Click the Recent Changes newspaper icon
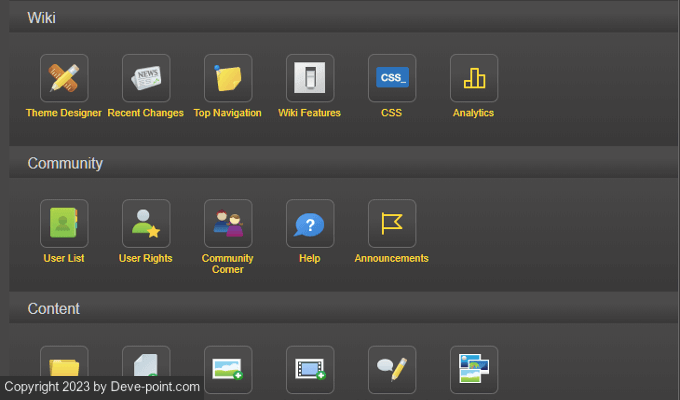The image size is (680, 400). point(146,78)
